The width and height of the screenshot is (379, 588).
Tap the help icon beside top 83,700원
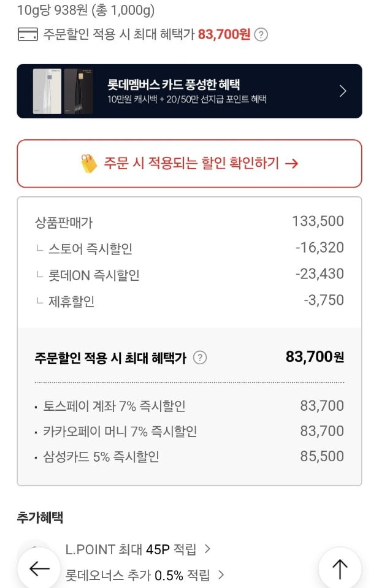tap(261, 35)
